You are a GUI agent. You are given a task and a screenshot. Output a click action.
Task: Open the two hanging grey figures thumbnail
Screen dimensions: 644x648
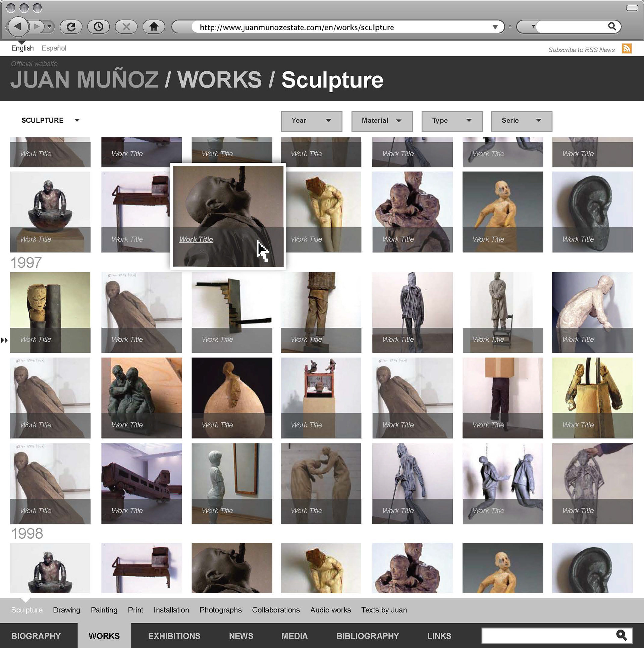pyautogui.click(x=502, y=484)
